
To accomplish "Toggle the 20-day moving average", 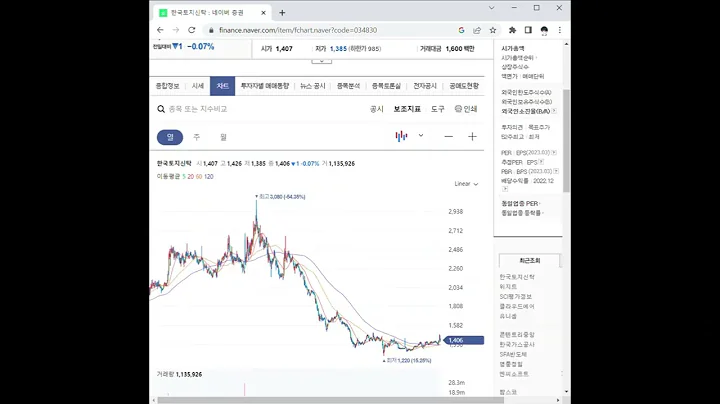I will (191, 176).
